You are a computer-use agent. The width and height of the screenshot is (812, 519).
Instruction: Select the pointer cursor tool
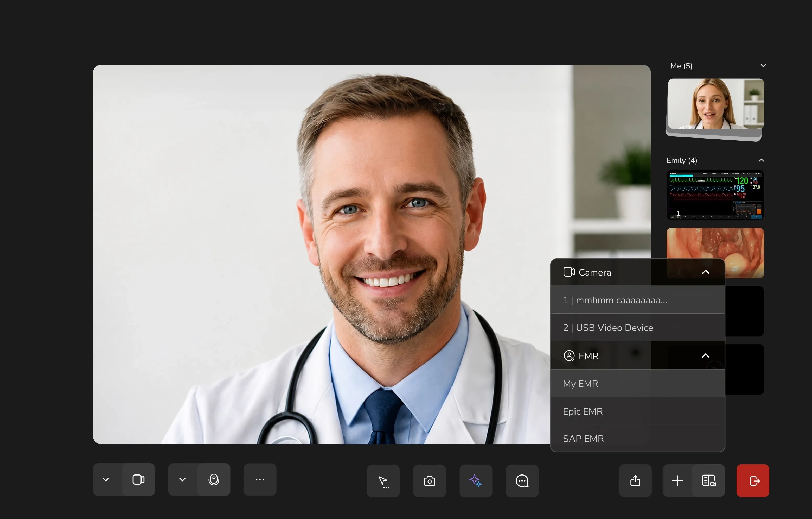(383, 481)
